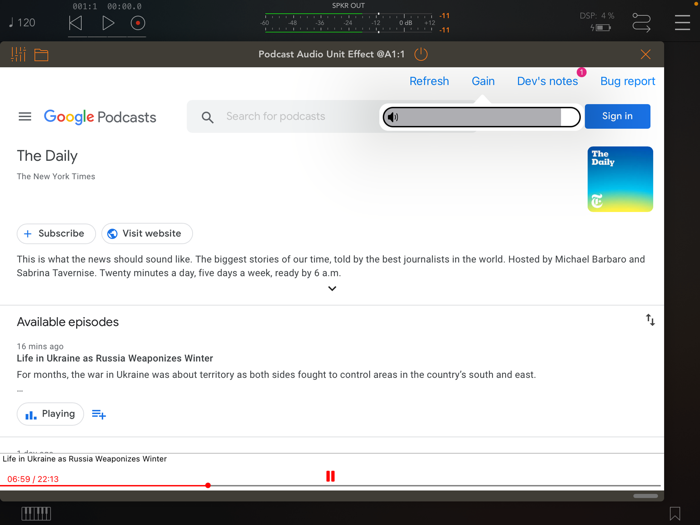Open Dev's notes

tap(547, 81)
